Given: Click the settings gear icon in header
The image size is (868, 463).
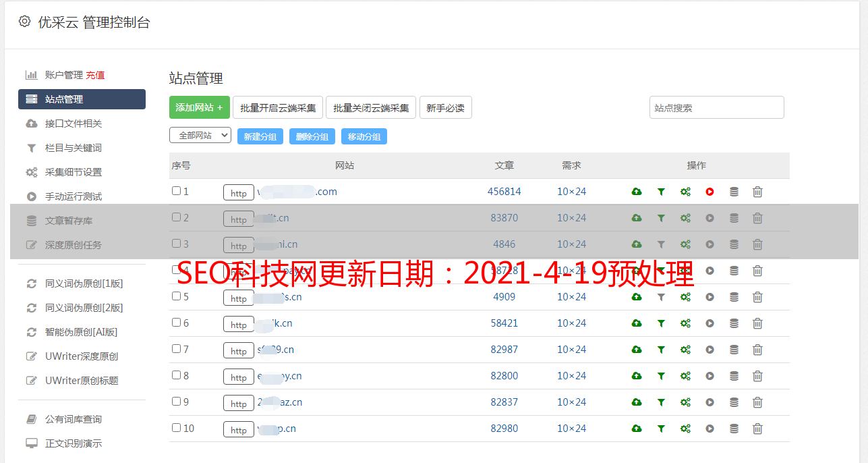Looking at the screenshot, I should [24, 22].
